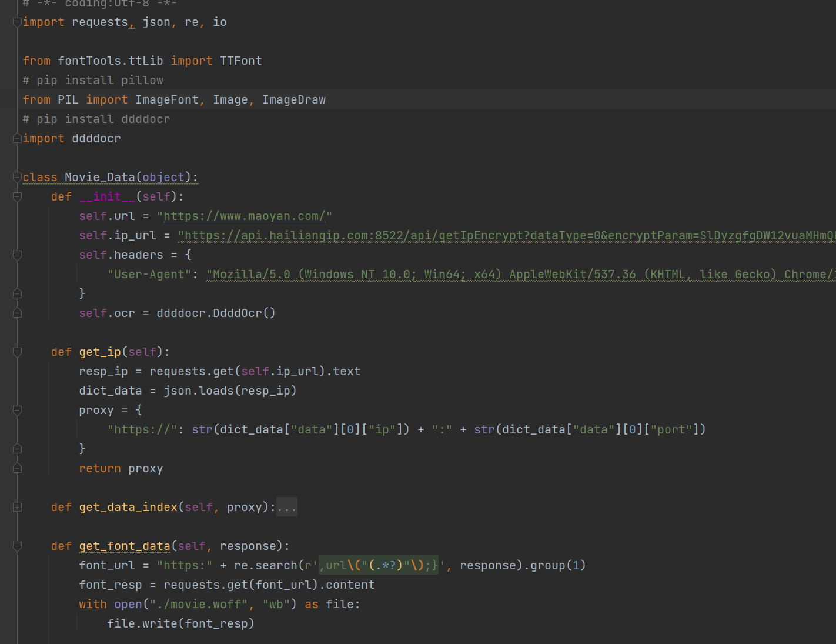
Task: Click the '__init__' method name
Action: (x=107, y=197)
